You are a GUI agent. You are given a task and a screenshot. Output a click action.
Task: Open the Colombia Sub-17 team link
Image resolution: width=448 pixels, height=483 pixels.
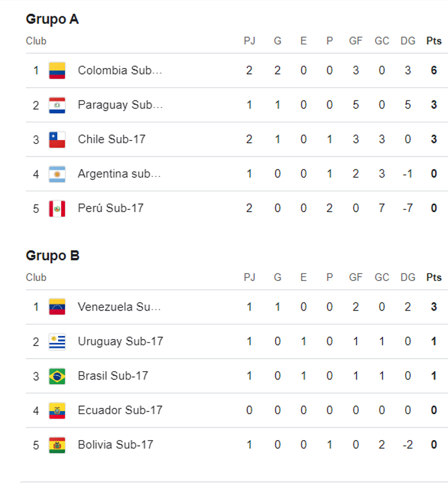(x=120, y=70)
